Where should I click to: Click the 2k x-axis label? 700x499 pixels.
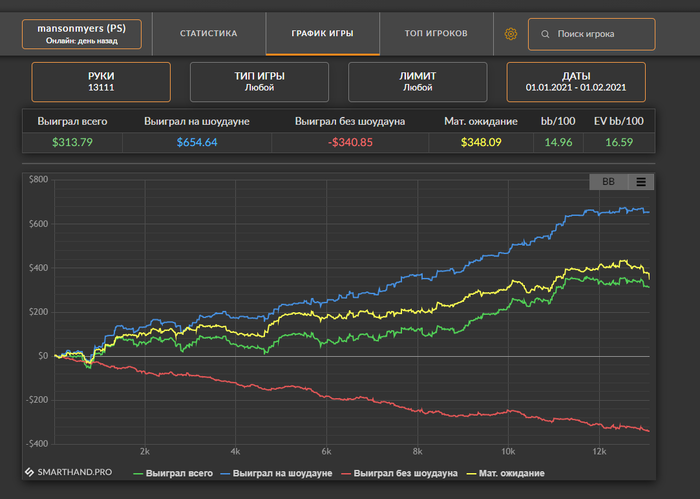[x=145, y=452]
